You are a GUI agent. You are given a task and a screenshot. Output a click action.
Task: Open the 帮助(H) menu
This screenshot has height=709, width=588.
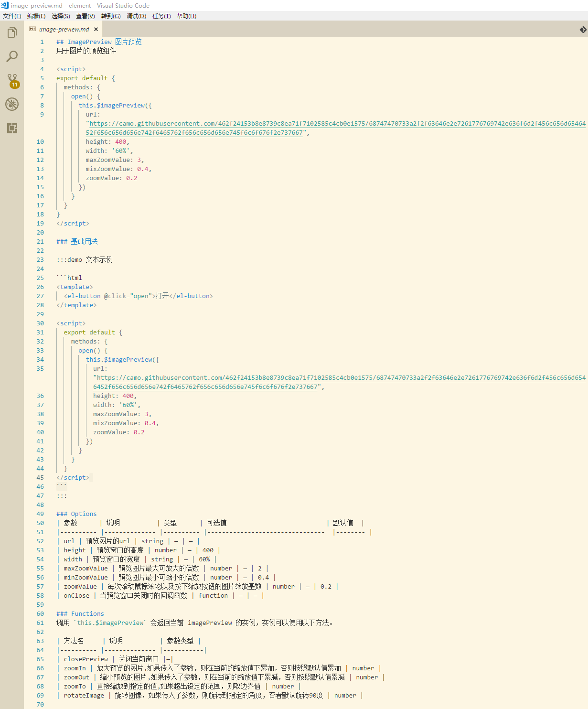(x=186, y=16)
